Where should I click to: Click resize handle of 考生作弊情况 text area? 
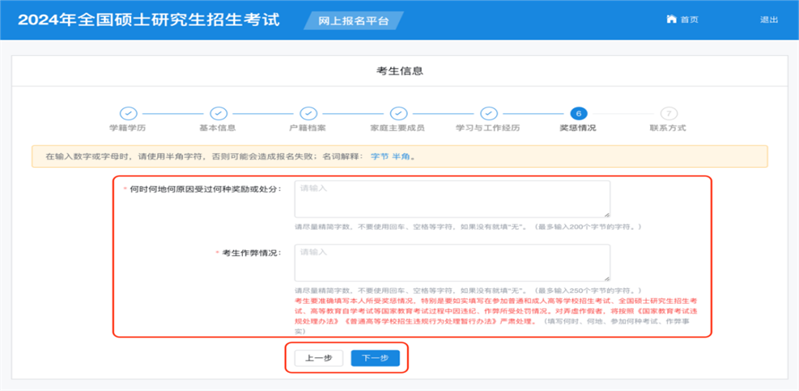click(x=606, y=278)
